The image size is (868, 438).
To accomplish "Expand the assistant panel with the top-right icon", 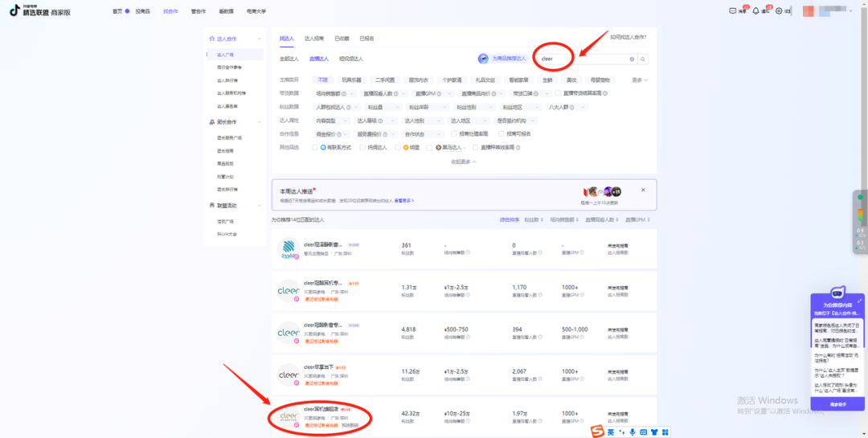I will pyautogui.click(x=859, y=300).
